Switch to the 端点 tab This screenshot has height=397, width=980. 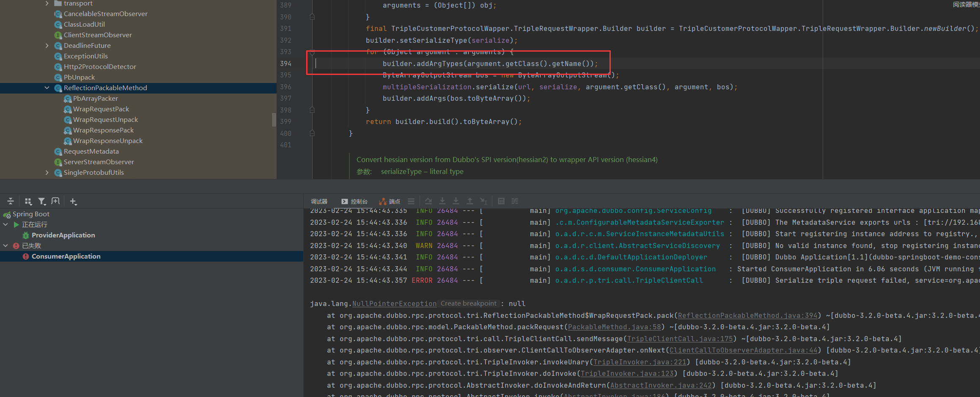(x=390, y=201)
